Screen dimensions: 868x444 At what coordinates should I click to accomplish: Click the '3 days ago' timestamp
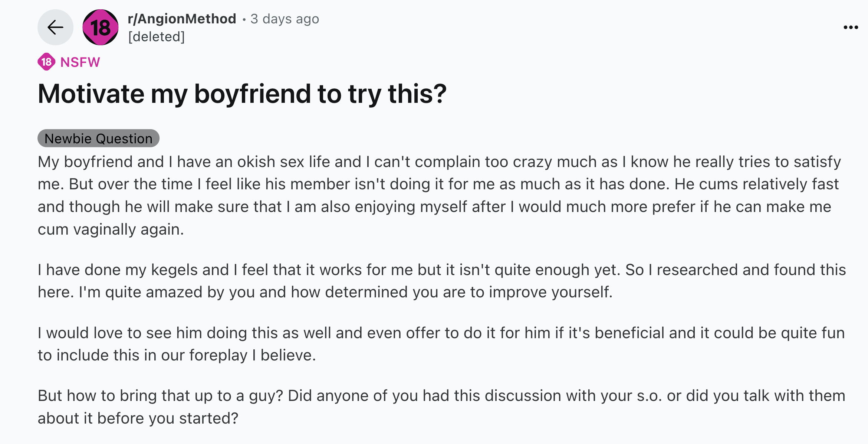tap(285, 19)
